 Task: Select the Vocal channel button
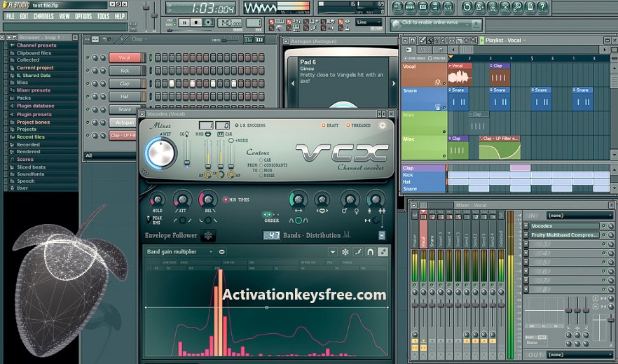[x=125, y=57]
